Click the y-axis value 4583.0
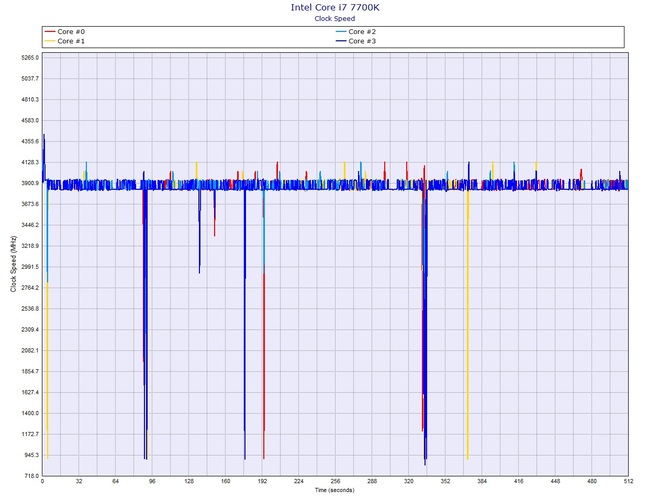 (x=30, y=120)
